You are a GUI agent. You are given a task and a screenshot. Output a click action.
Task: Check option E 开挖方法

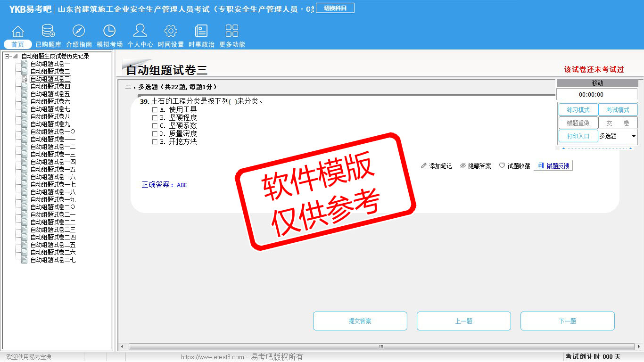155,142
